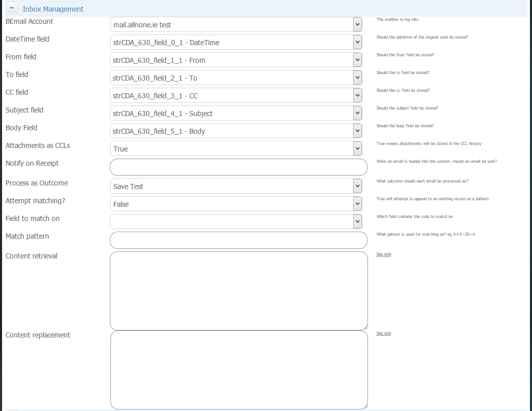Open the Field to match on dropdown
The width and height of the screenshot is (532, 411).
coord(357,221)
